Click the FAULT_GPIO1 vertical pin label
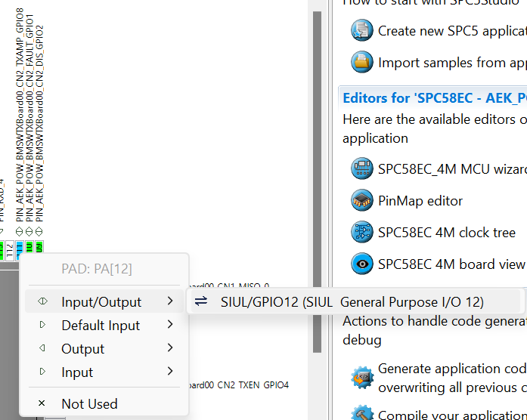Screen dimensions: 527x420 click(29, 118)
